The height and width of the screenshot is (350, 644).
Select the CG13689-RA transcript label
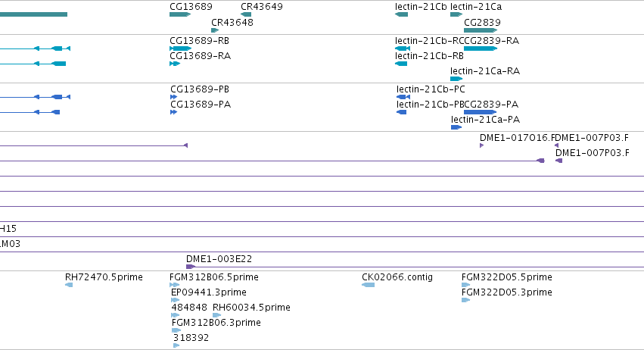pos(201,56)
